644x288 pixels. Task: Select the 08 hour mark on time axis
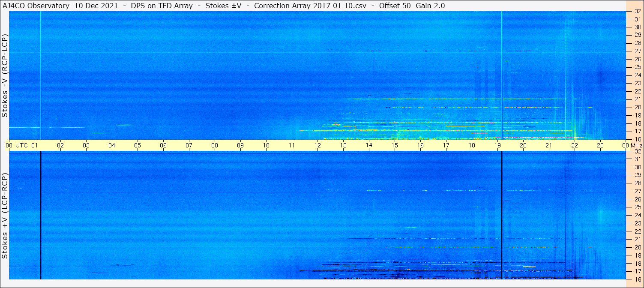[215, 146]
